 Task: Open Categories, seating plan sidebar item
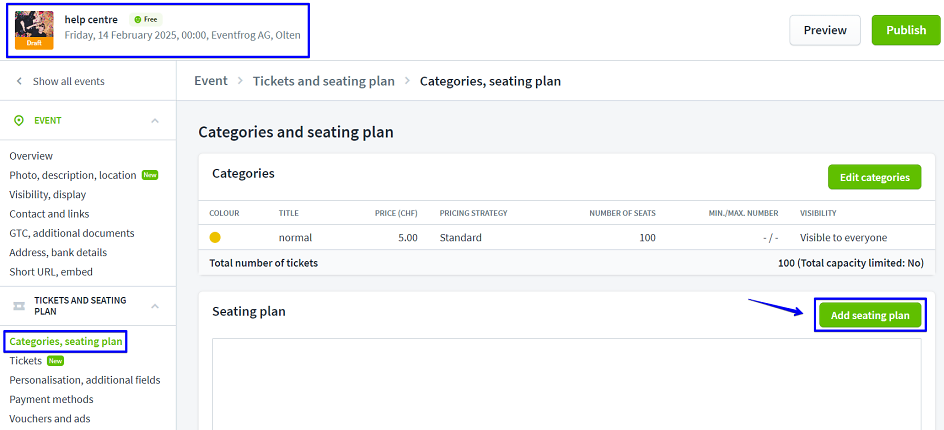point(66,342)
